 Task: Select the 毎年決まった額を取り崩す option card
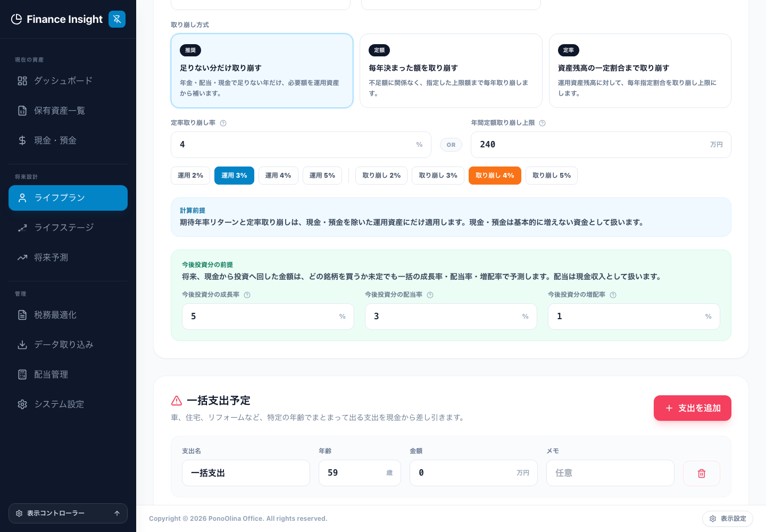(451, 71)
